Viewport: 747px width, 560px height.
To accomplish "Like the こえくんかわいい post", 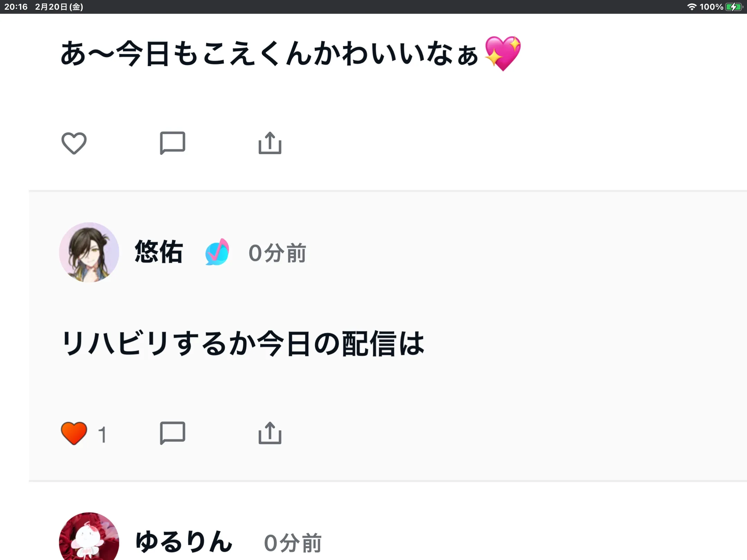I will 74,143.
